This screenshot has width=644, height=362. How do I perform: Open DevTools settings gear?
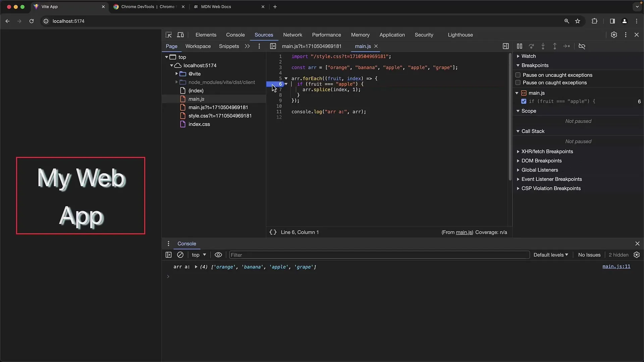click(x=614, y=35)
